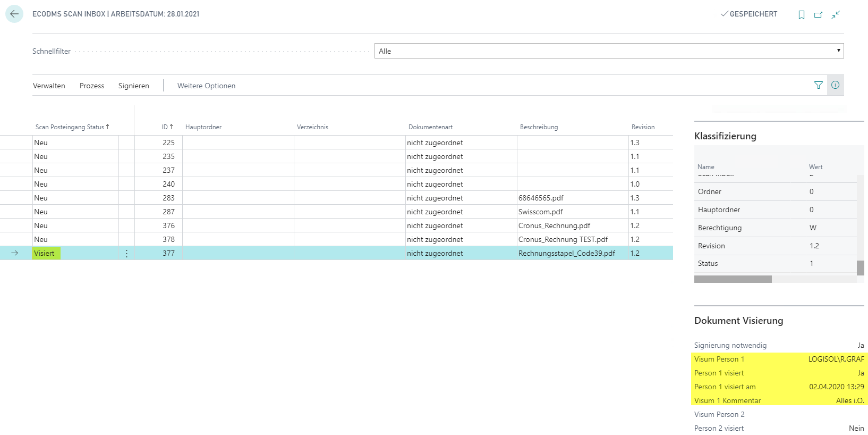This screenshot has width=868, height=435.
Task: Click the Revision column header
Action: tap(643, 127)
